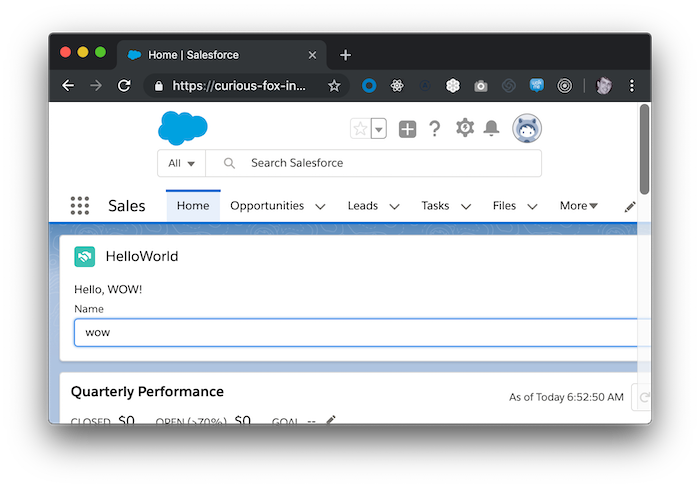Viewport: 700px width, 488px height.
Task: Click the Search Salesforce field
Action: (x=374, y=163)
